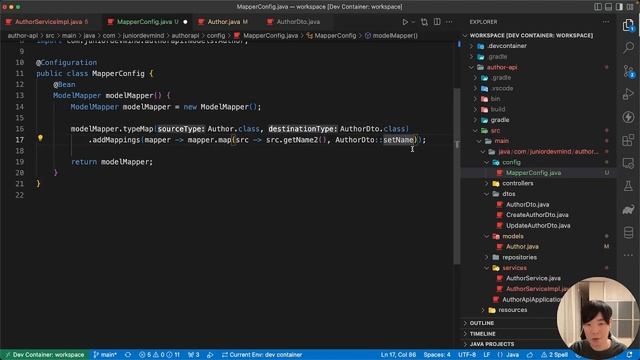This screenshot has height=360, width=640.
Task: Open the Database cylinder view icon
Action: [x=628, y=233]
